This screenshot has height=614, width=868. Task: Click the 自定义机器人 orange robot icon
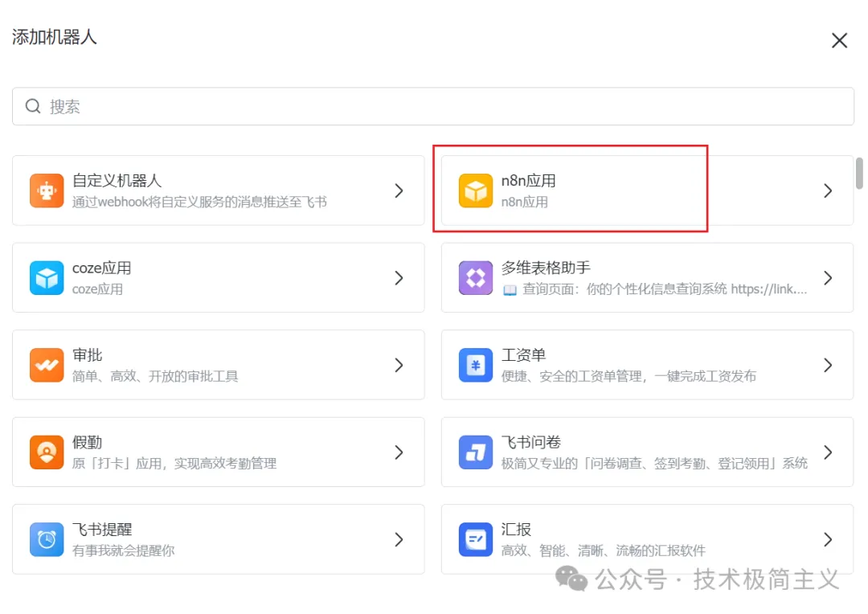tap(47, 190)
